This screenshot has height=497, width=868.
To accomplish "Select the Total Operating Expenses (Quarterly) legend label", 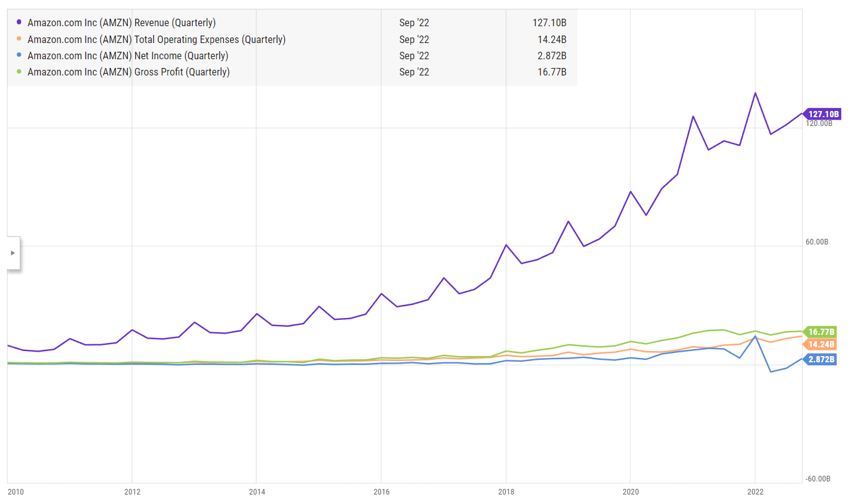I will pyautogui.click(x=157, y=39).
